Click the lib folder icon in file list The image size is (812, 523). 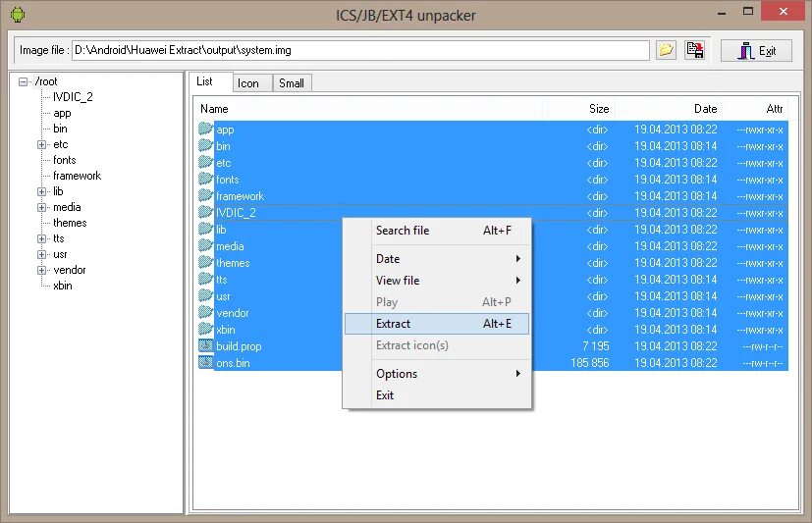click(205, 229)
